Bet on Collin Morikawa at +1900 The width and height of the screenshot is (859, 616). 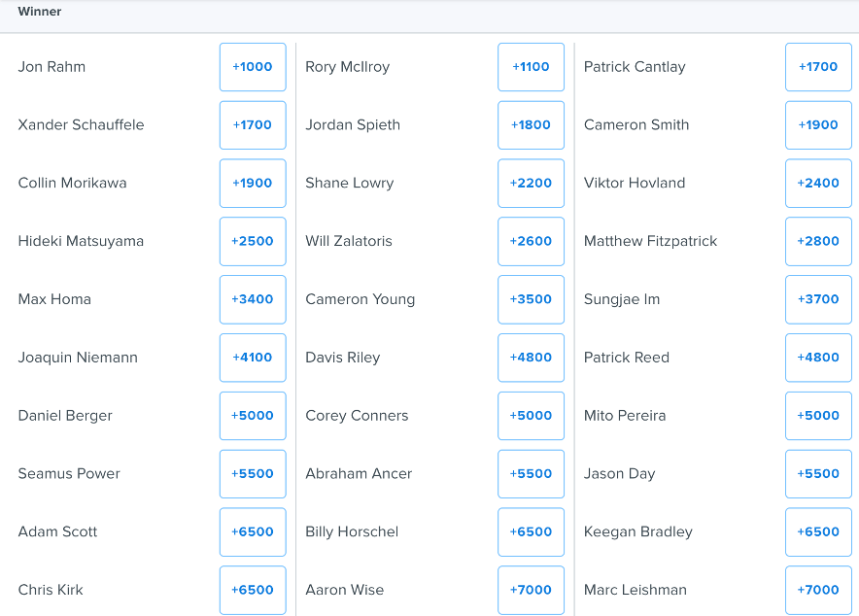253,184
